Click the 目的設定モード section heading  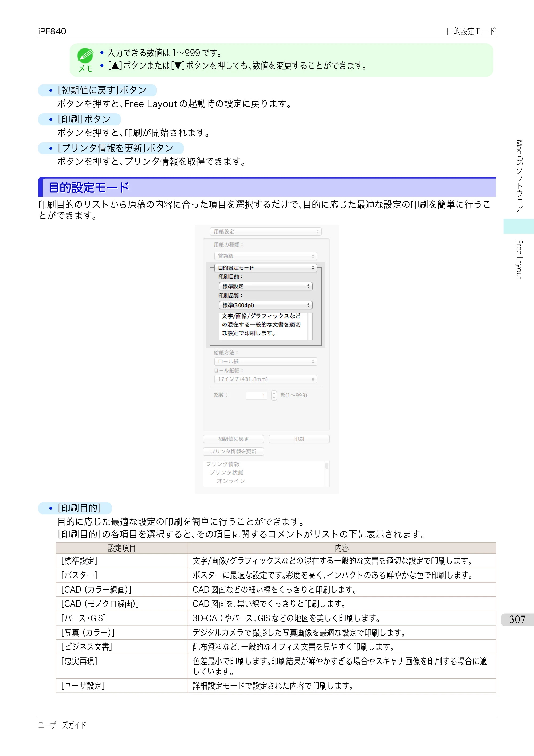89,188
